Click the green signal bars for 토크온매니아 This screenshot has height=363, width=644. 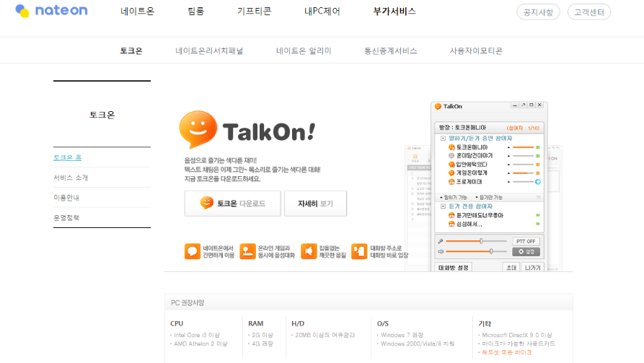537,147
